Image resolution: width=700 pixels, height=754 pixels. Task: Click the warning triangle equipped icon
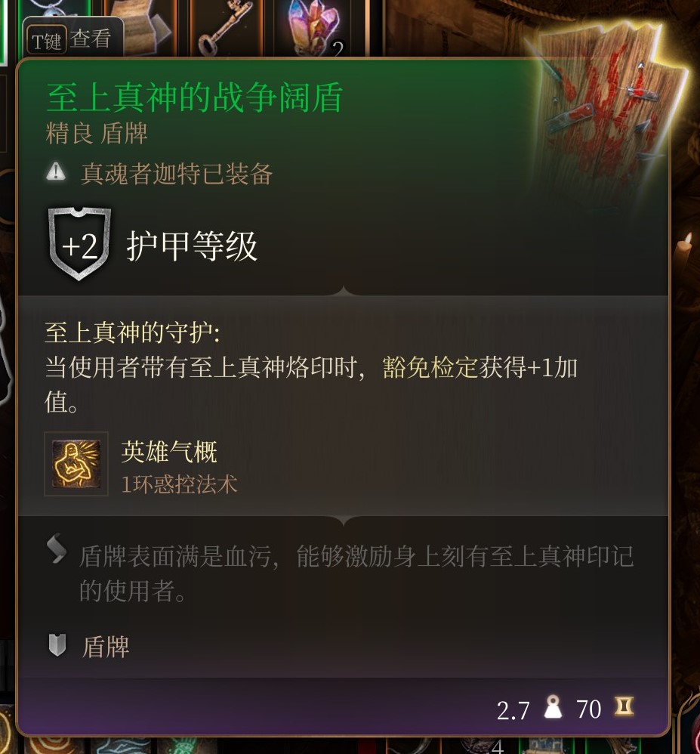pyautogui.click(x=56, y=172)
